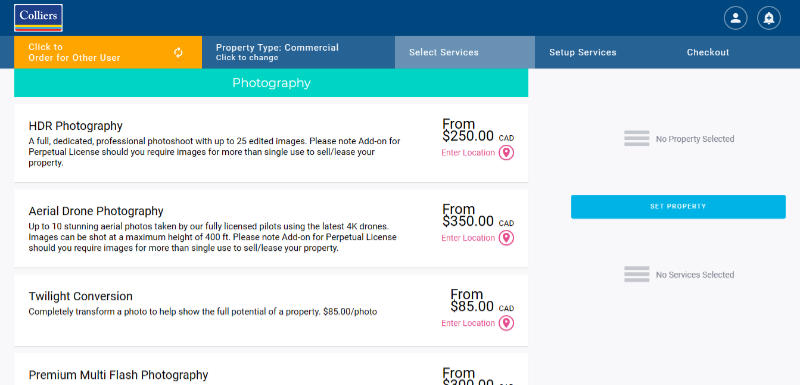The height and width of the screenshot is (385, 800).
Task: Click the Colliers logo
Action: tap(38, 18)
